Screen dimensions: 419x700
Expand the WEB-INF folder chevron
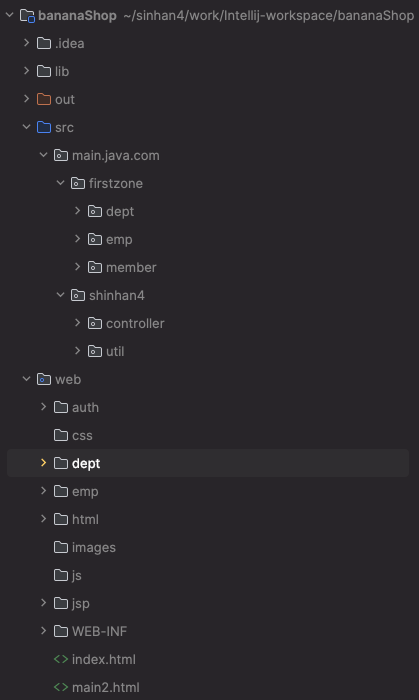(43, 631)
